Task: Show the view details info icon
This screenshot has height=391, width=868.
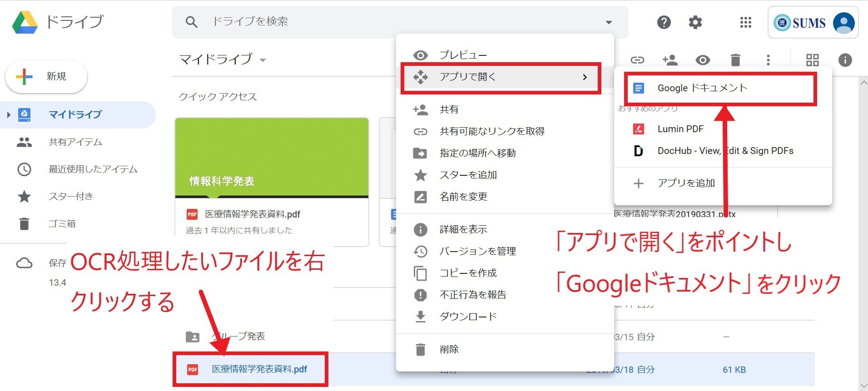Action: click(x=844, y=60)
